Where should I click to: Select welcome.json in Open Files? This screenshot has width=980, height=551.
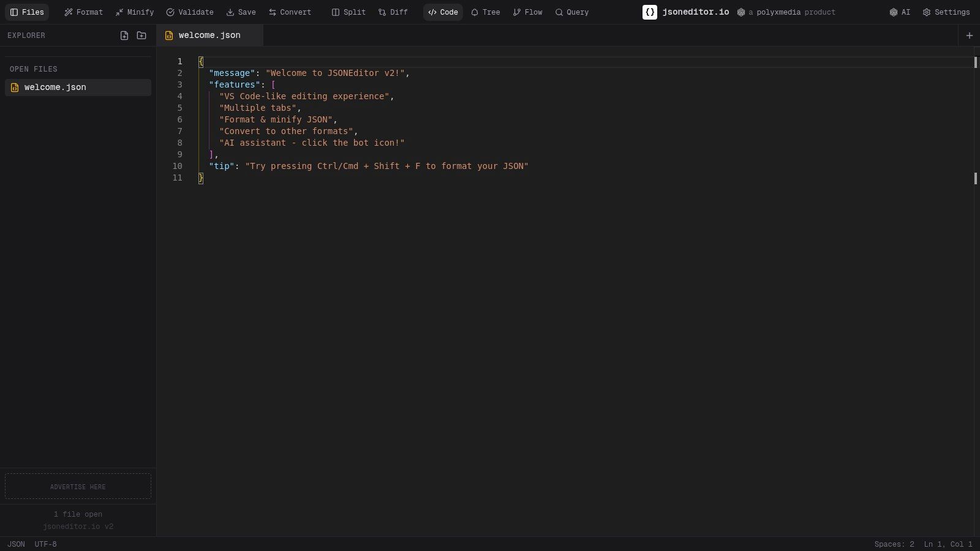(55, 87)
